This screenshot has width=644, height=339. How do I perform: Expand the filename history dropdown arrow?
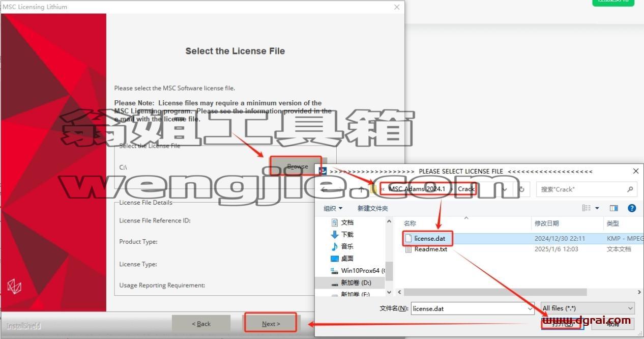(531, 308)
